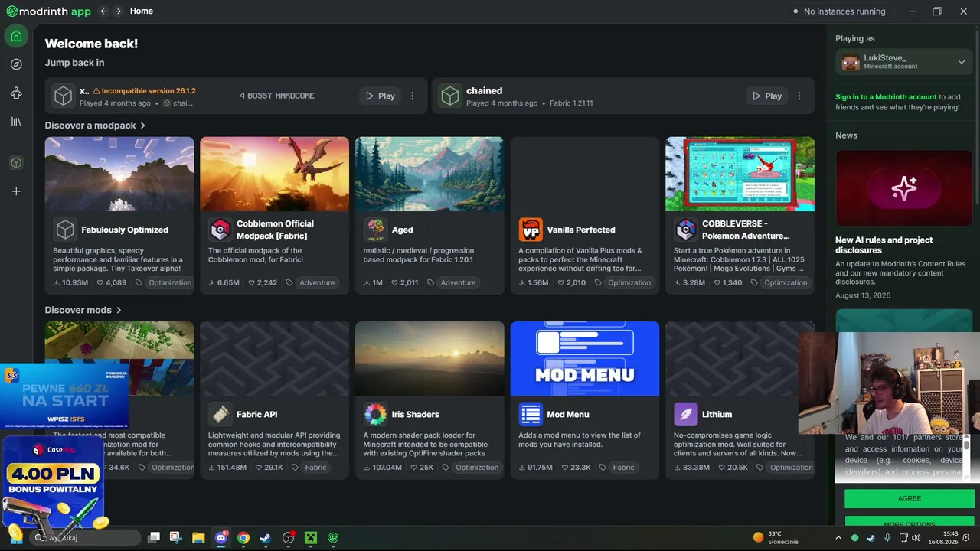Open the MOD MENU blue banner
The image size is (980, 551).
(585, 359)
